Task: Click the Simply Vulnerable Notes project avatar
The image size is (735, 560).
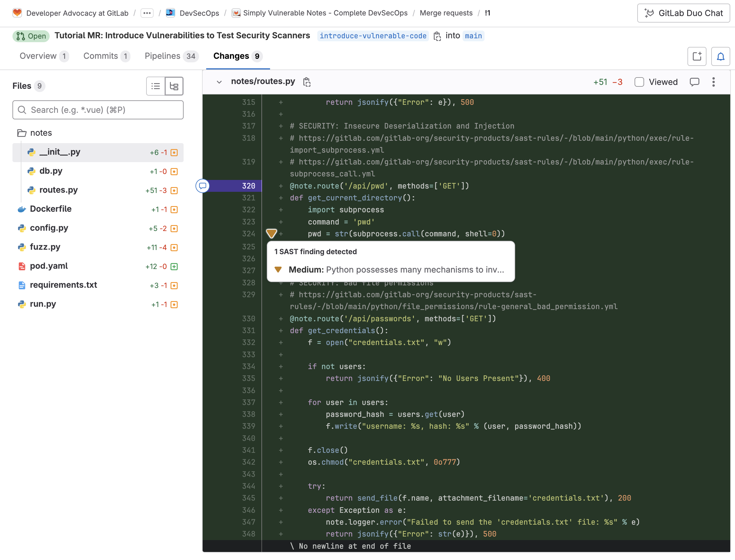Action: (236, 13)
